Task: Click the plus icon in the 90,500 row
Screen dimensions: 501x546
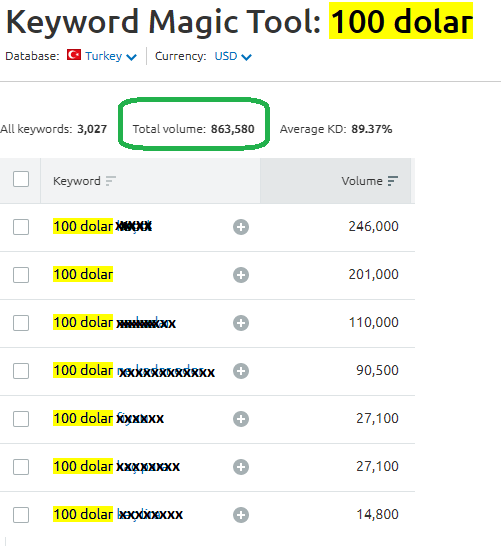Action: pos(241,371)
